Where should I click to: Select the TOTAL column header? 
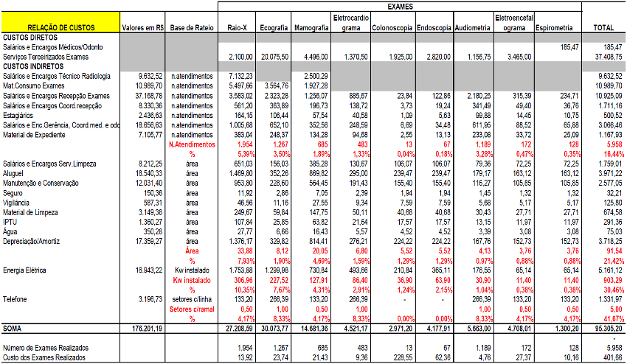point(603,27)
